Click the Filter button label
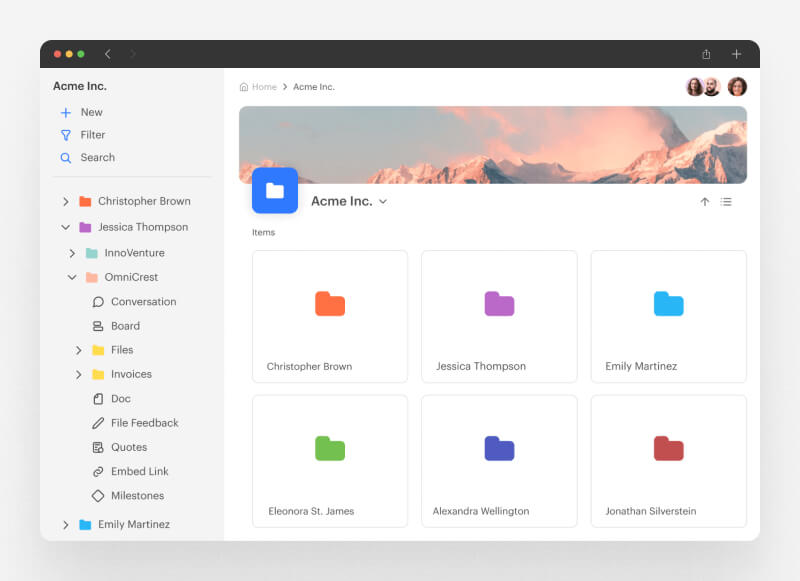Screen dimensions: 800x581 pyautogui.click(x=93, y=135)
